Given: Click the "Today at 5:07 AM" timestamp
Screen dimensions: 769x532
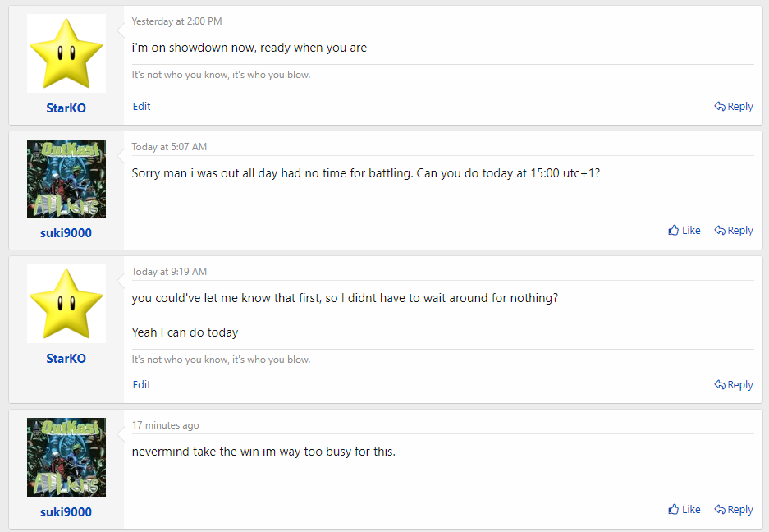Looking at the screenshot, I should click(x=169, y=147).
